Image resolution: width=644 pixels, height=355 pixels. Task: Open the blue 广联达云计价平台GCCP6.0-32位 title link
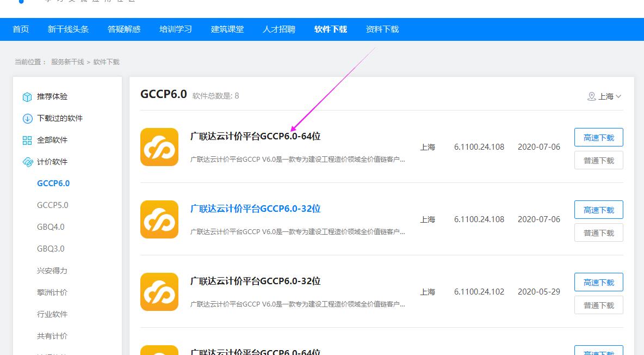255,209
